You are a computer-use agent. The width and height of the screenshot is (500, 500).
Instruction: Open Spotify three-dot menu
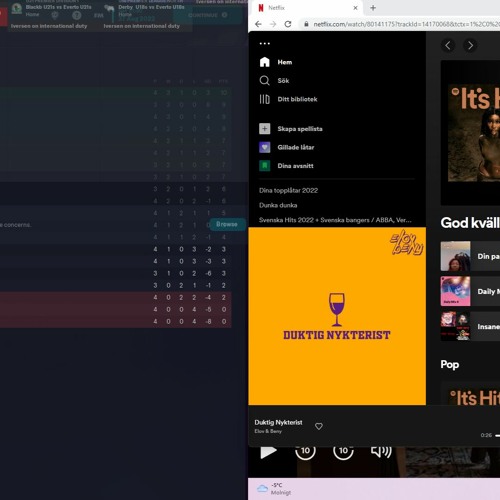265,44
